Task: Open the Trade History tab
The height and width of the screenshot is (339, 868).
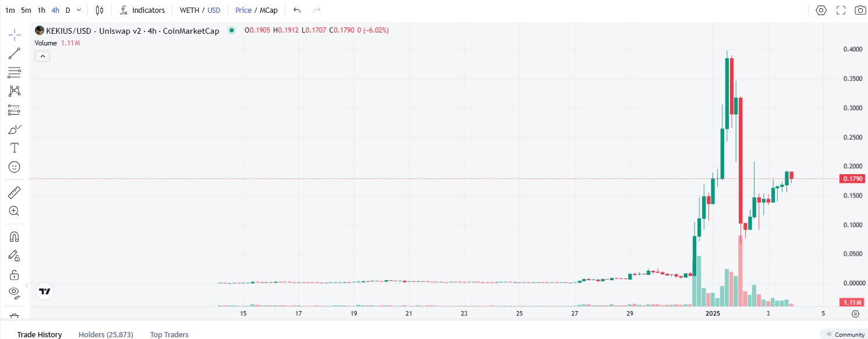Action: [x=40, y=334]
